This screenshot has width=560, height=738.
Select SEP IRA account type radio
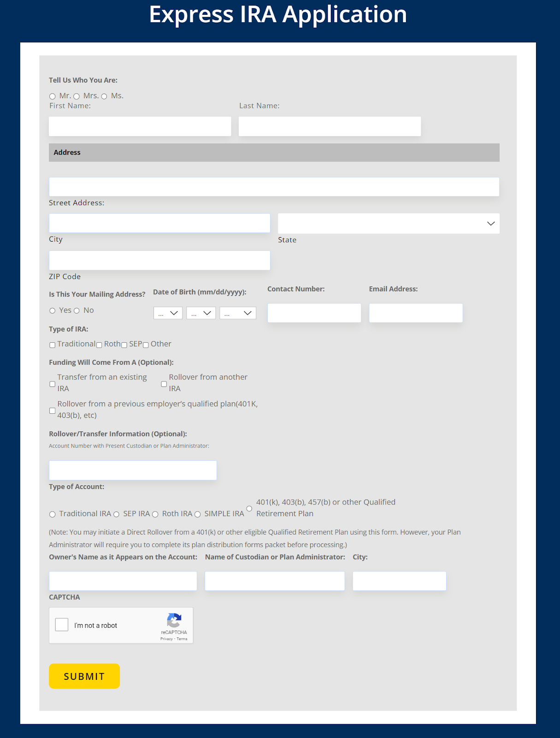[x=117, y=514]
